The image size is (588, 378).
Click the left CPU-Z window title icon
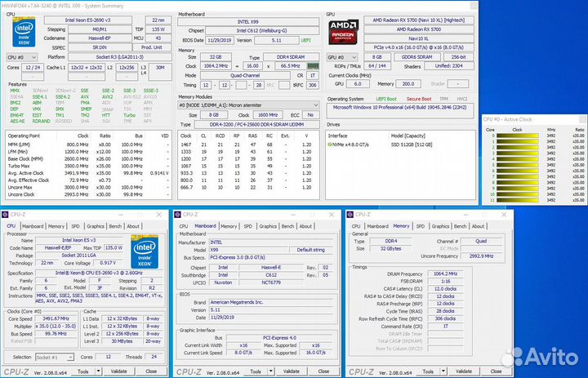pyautogui.click(x=7, y=215)
